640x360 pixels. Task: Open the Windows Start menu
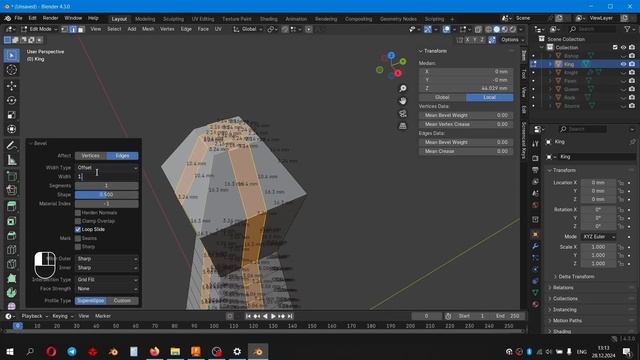point(10,351)
